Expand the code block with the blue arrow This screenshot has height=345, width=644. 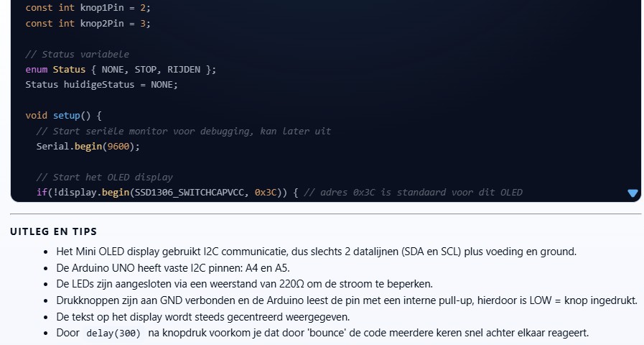coord(633,193)
